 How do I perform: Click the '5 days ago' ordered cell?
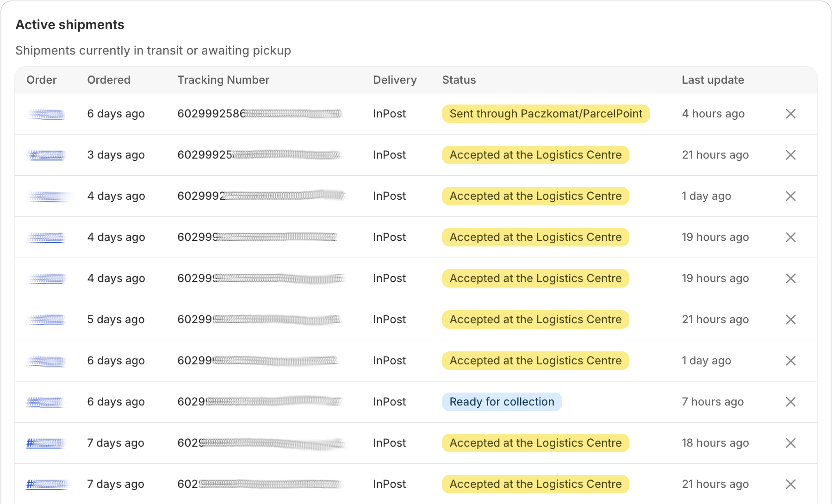(x=116, y=320)
